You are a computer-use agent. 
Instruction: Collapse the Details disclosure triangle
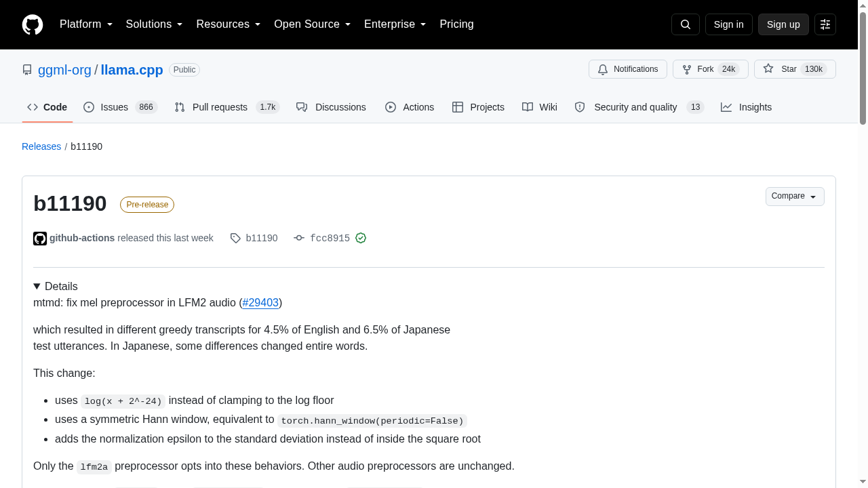(37, 286)
